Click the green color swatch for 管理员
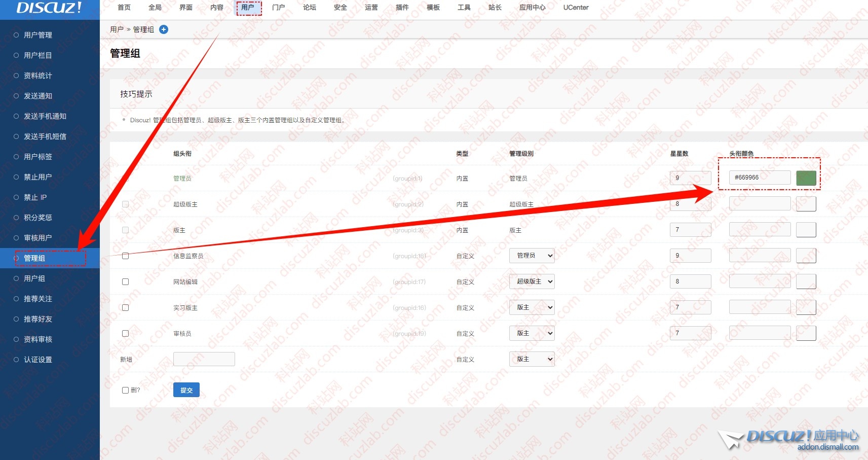The width and height of the screenshot is (868, 460). [x=806, y=178]
